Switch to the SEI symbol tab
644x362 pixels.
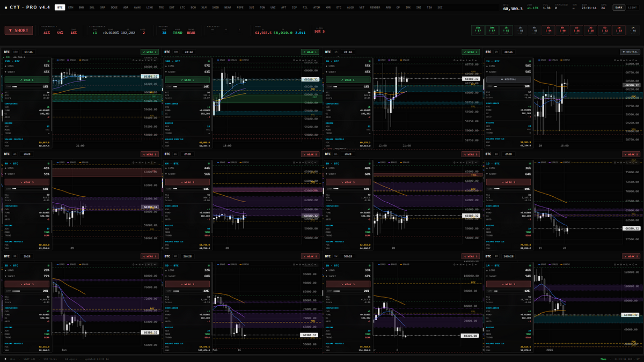tap(440, 8)
